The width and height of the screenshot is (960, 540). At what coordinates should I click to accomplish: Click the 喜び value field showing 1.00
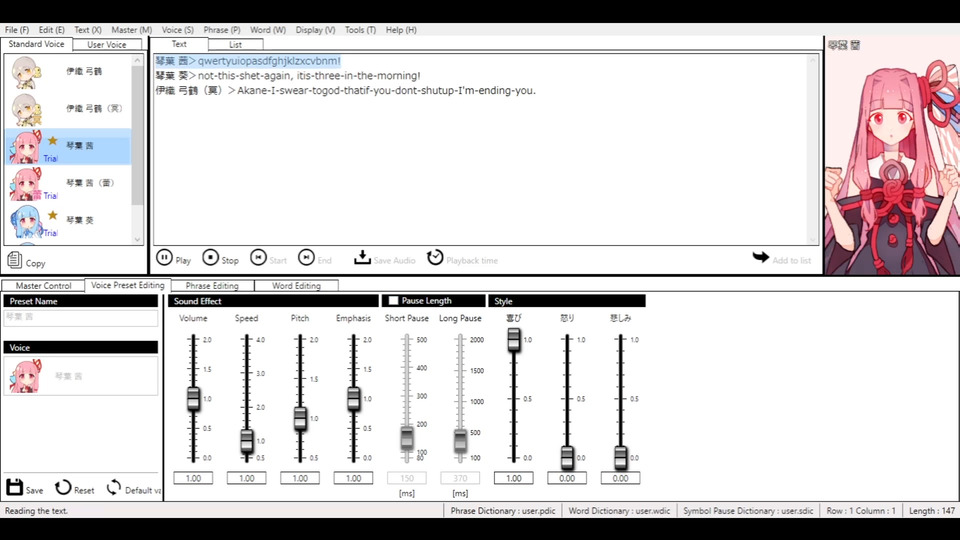point(514,478)
